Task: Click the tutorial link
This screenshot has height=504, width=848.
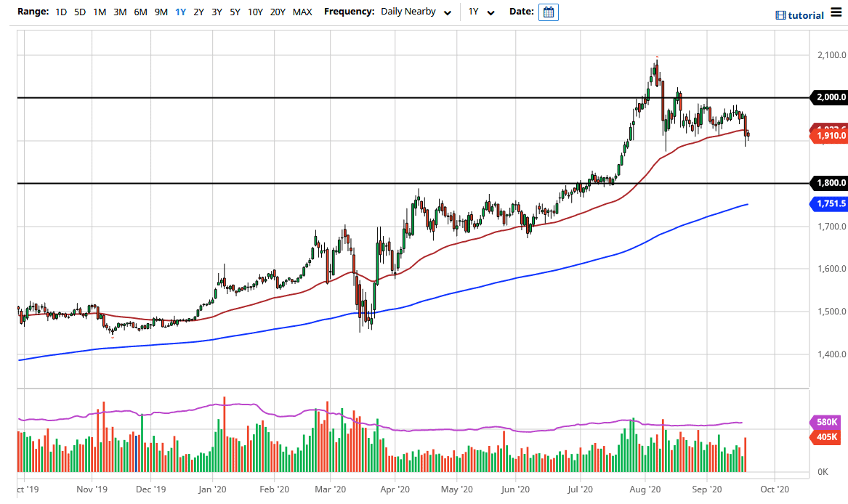Action: 806,15
